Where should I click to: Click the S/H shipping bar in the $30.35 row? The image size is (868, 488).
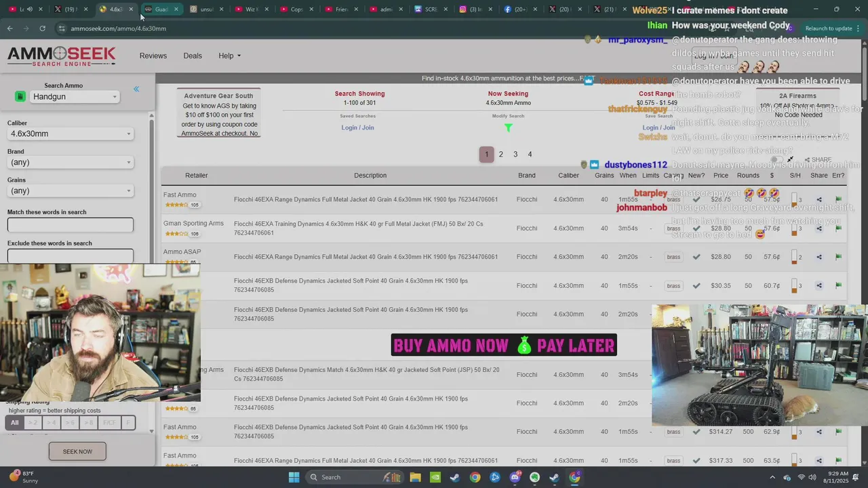pyautogui.click(x=795, y=285)
